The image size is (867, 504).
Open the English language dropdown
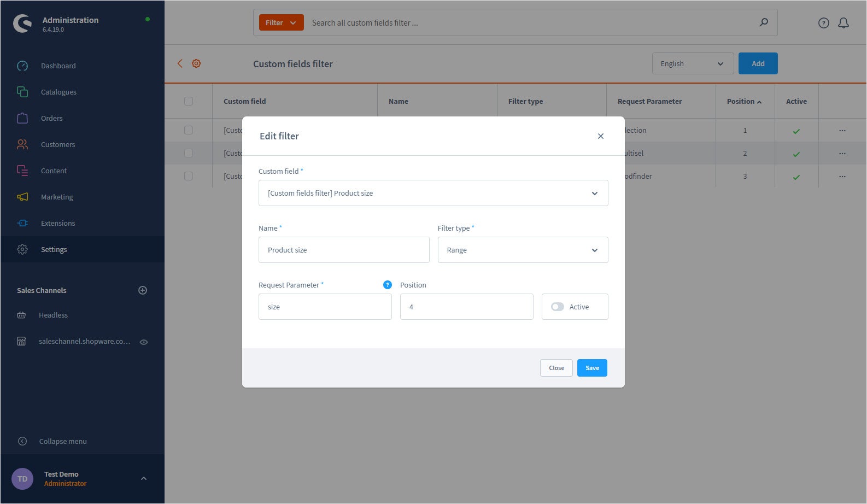point(692,63)
